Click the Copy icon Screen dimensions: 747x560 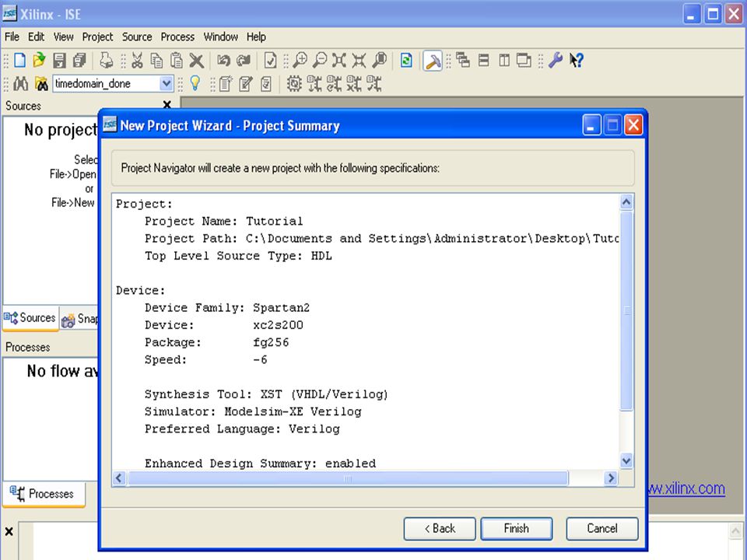[156, 61]
